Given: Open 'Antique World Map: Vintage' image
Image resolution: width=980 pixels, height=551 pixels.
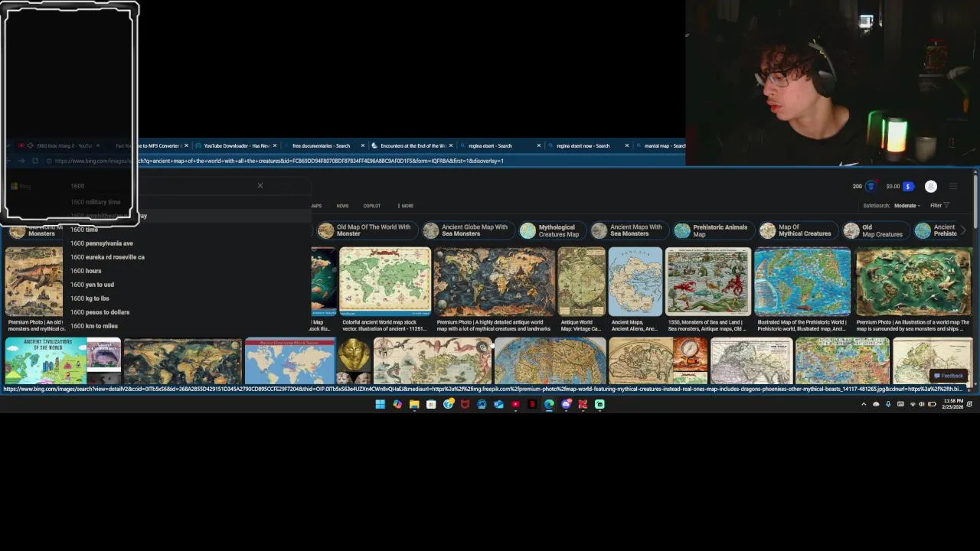Looking at the screenshot, I should click(x=581, y=282).
